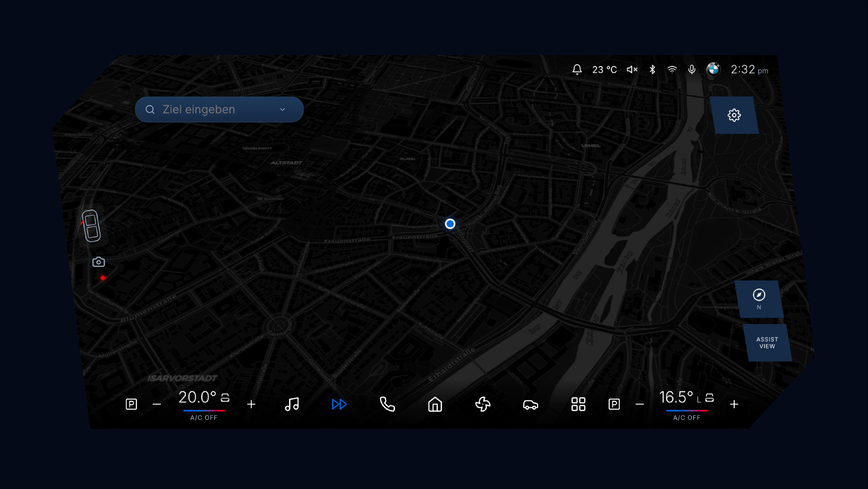
Task: Open the climate fan menu
Action: (483, 404)
